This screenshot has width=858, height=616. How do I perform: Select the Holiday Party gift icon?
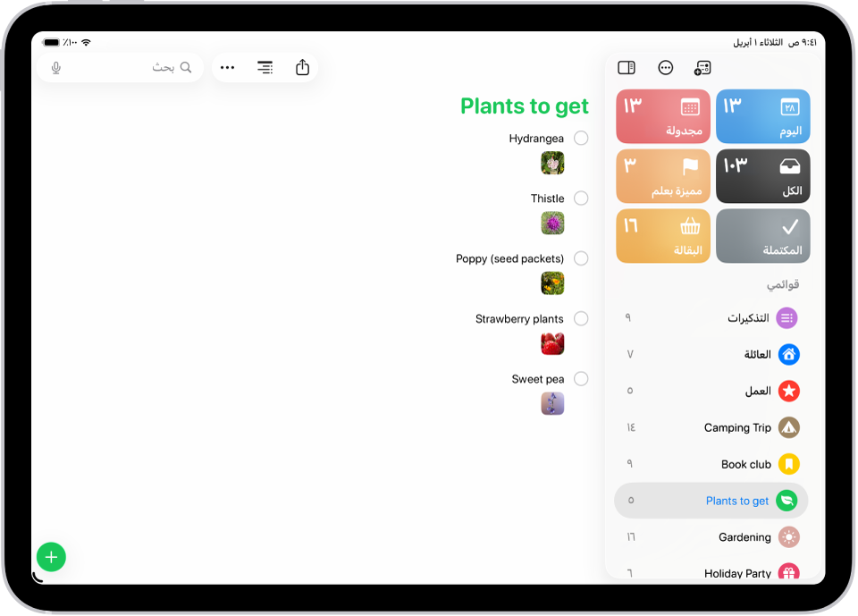(x=788, y=572)
